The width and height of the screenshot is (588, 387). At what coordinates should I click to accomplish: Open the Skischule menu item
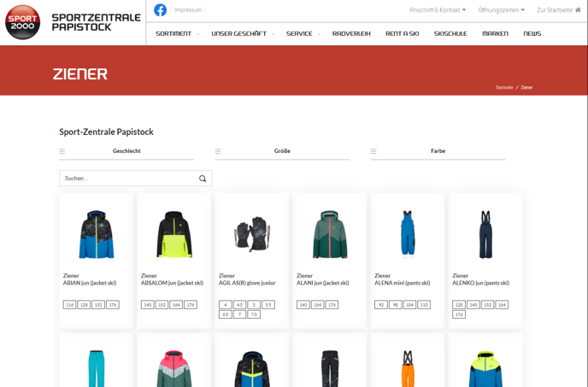450,34
